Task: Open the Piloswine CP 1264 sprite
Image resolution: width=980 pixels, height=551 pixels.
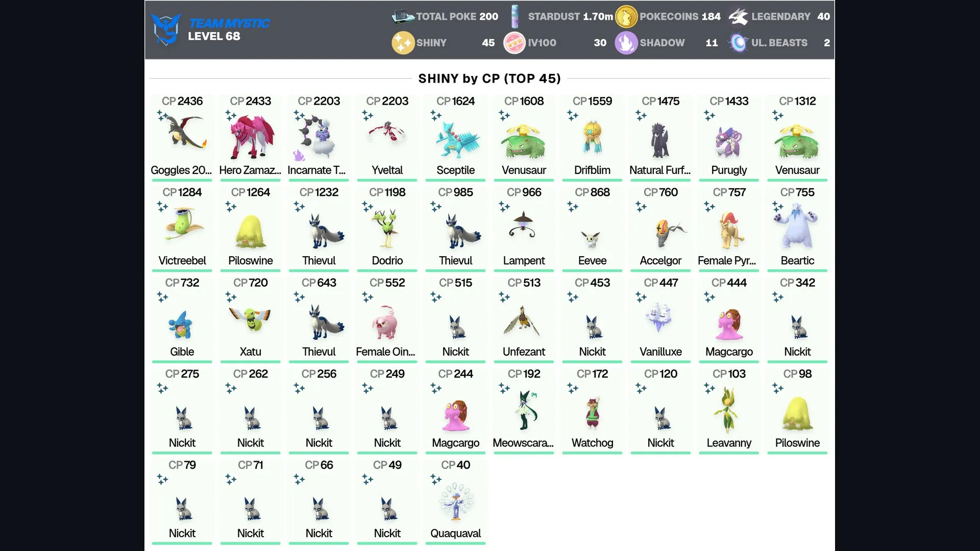Action: [251, 231]
